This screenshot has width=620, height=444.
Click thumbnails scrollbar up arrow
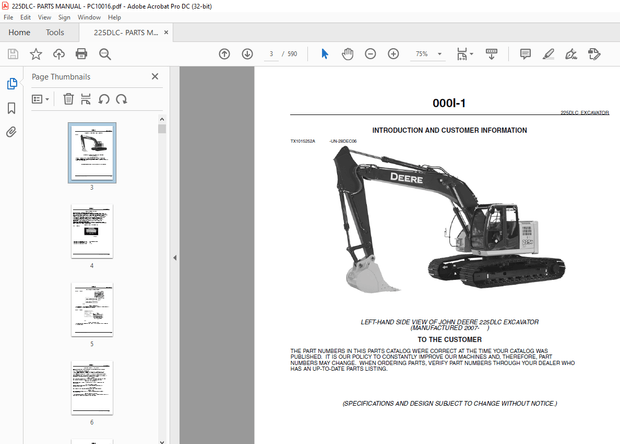162,119
